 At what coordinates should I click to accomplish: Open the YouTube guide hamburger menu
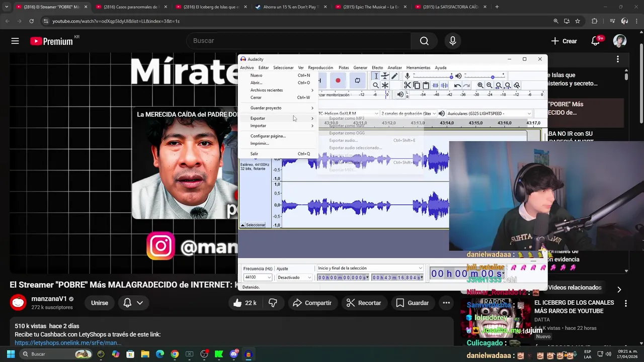pyautogui.click(x=15, y=41)
